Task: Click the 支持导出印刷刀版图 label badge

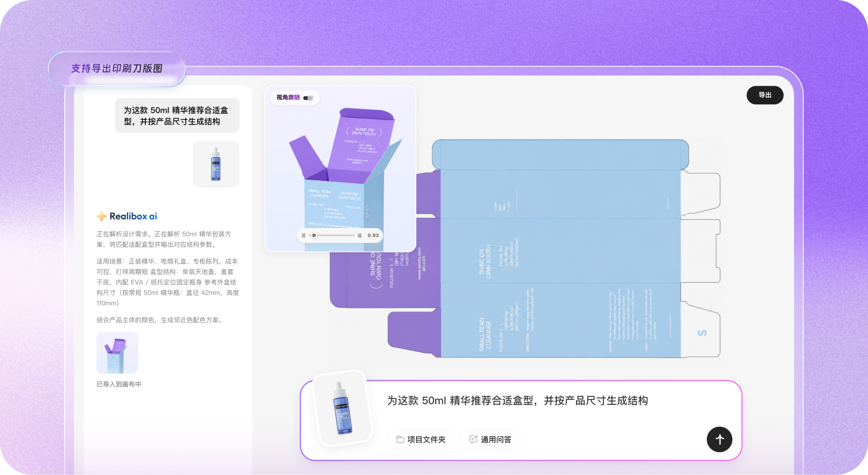Action: click(x=117, y=69)
